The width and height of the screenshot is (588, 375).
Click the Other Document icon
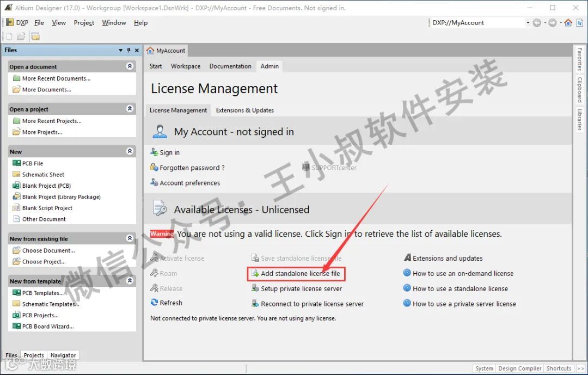(x=16, y=219)
